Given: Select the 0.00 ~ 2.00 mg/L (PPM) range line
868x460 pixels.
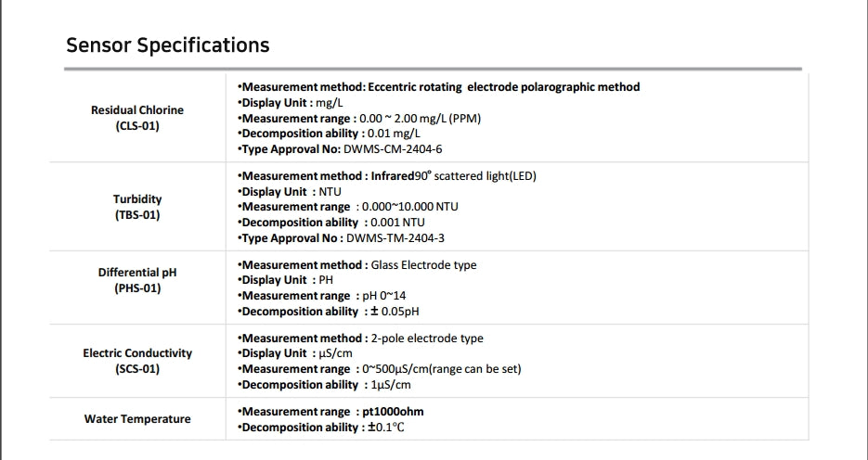Looking at the screenshot, I should (359, 119).
